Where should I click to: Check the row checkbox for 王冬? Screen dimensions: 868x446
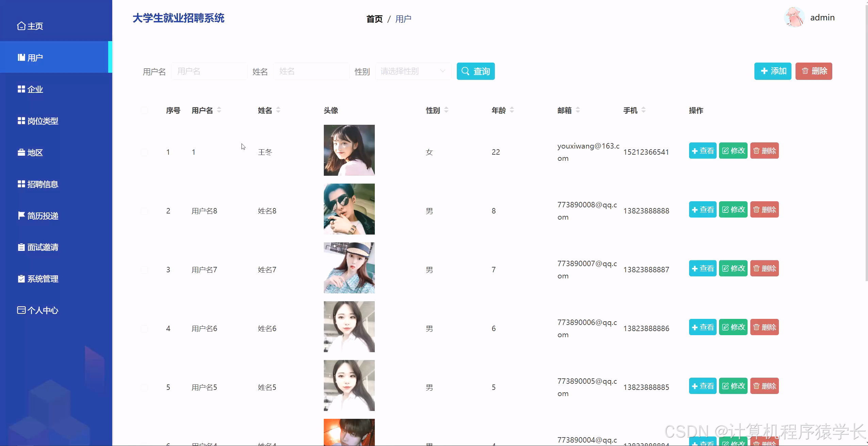point(145,152)
